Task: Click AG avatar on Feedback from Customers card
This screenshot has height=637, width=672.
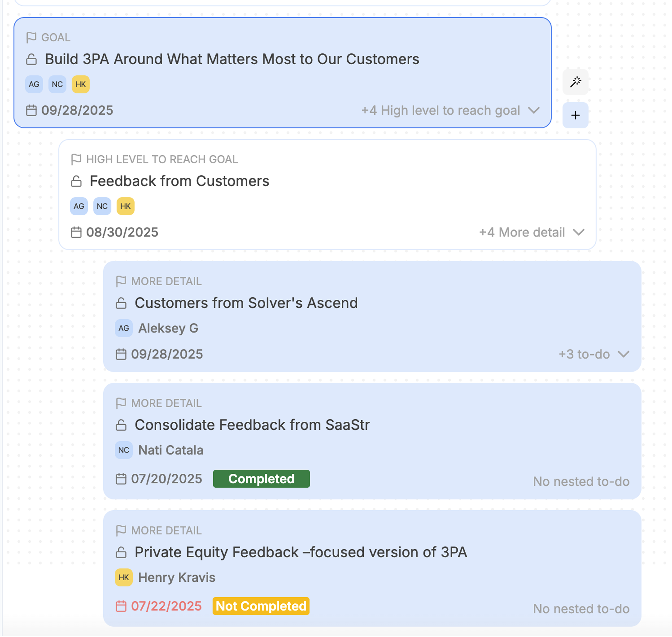Action: [x=79, y=206]
